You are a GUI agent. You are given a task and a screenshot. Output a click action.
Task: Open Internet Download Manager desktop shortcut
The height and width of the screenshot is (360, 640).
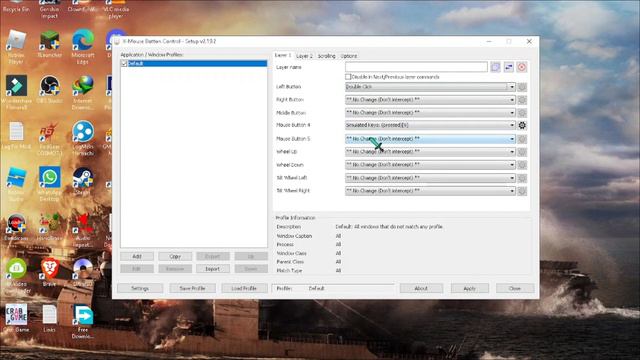pyautogui.click(x=83, y=93)
